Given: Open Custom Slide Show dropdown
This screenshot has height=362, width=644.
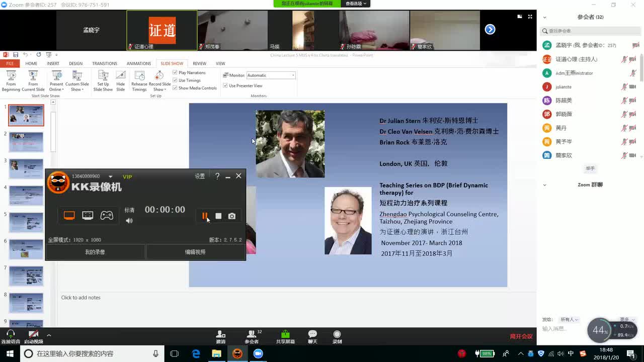Looking at the screenshot, I should pos(77,80).
